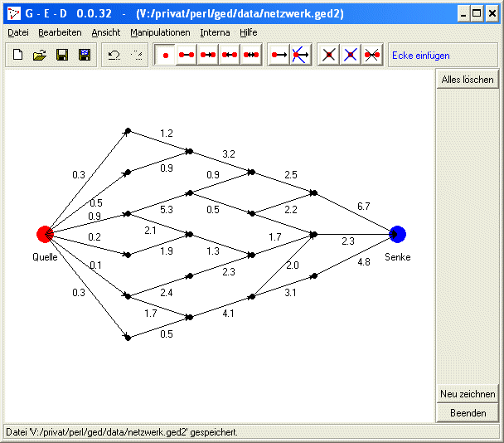Click the 'Senke' node label

398,257
